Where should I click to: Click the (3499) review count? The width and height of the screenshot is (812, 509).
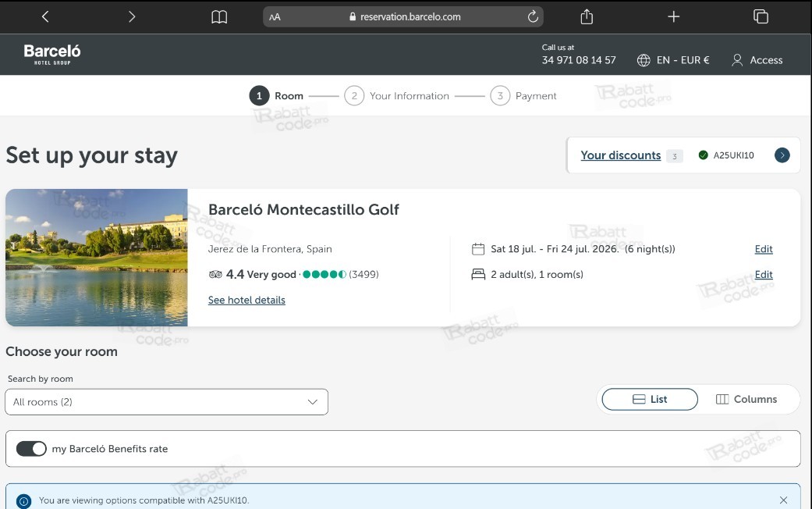tap(363, 274)
